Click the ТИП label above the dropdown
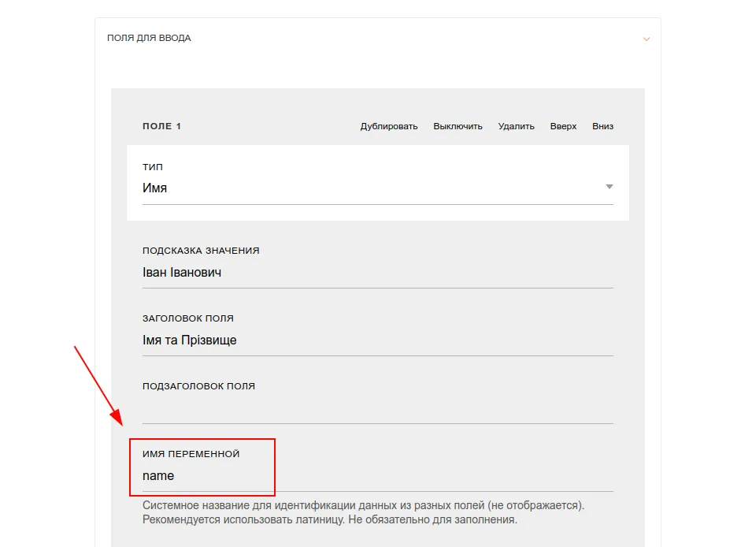This screenshot has height=547, width=756. pyautogui.click(x=152, y=167)
